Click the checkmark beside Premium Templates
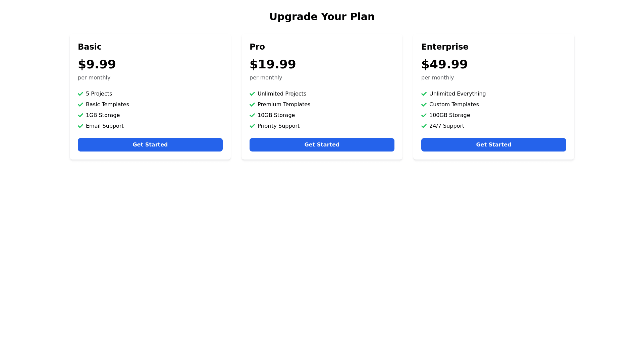The height and width of the screenshot is (362, 644). pos(252,105)
